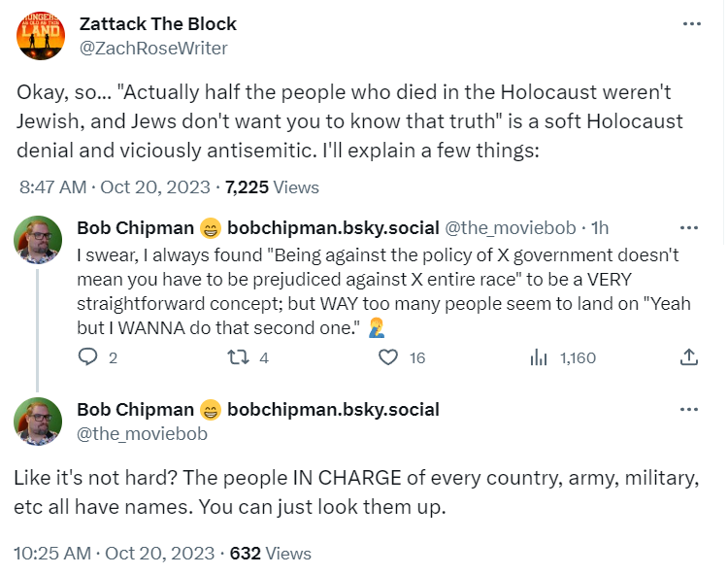This screenshot has width=728, height=575.
Task: Retweet Bob Chipman's first reply
Action: pos(234,357)
